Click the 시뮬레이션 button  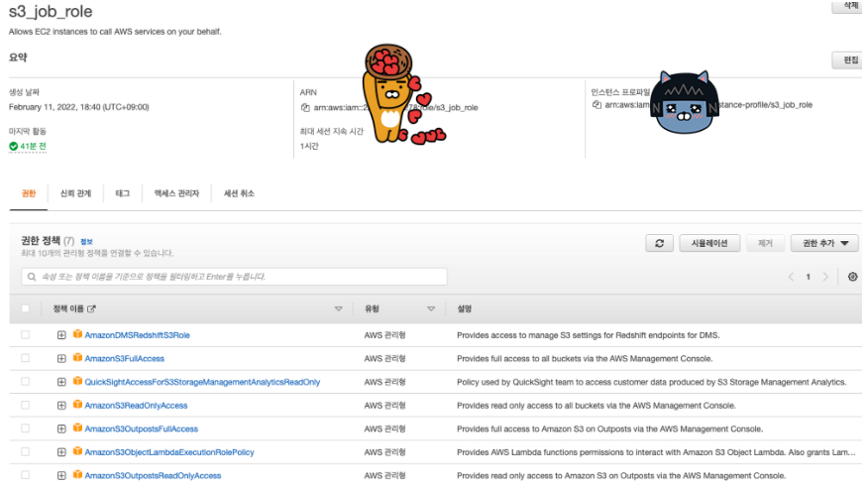pos(709,243)
